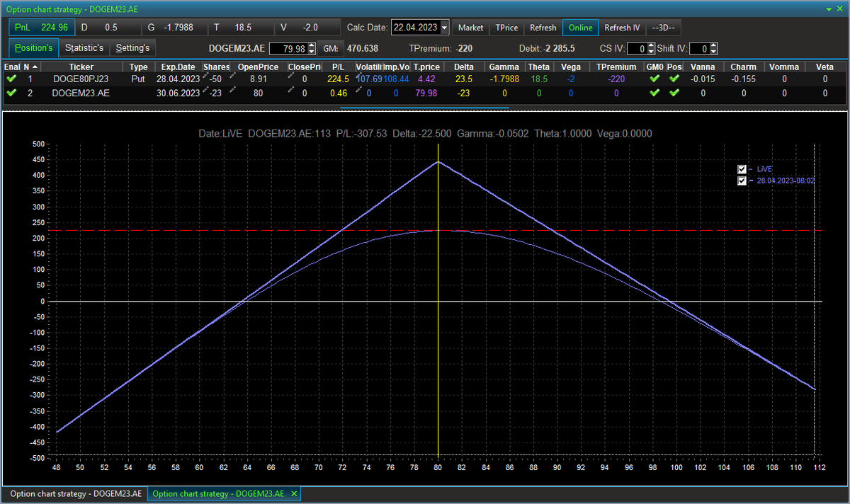Click the Gamma cell -1.7988 in table
The width and height of the screenshot is (850, 504).
point(504,79)
